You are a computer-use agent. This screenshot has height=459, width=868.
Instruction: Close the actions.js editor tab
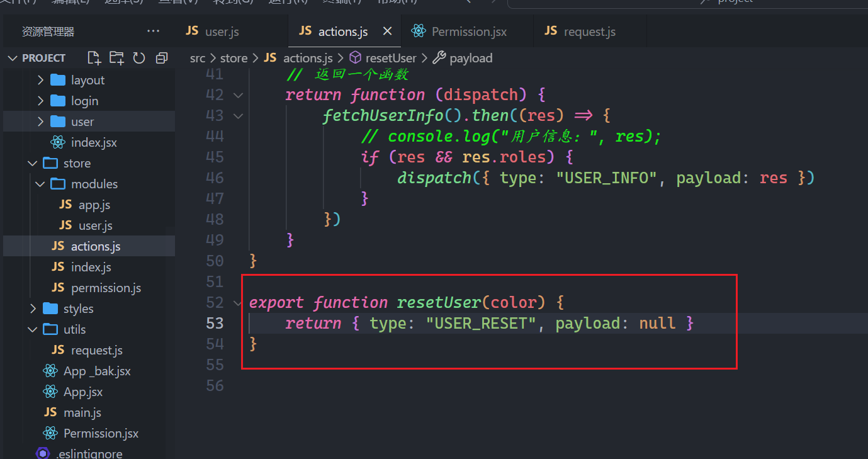(387, 31)
